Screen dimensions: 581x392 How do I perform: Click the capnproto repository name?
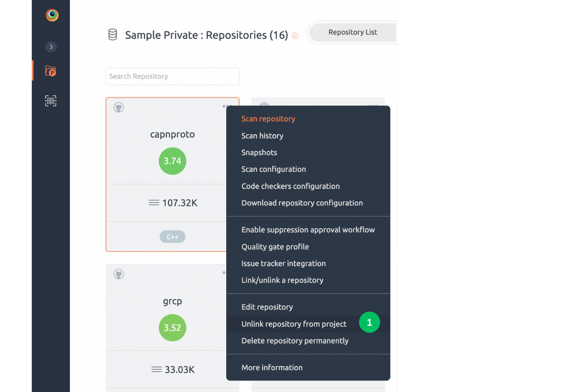pyautogui.click(x=172, y=134)
